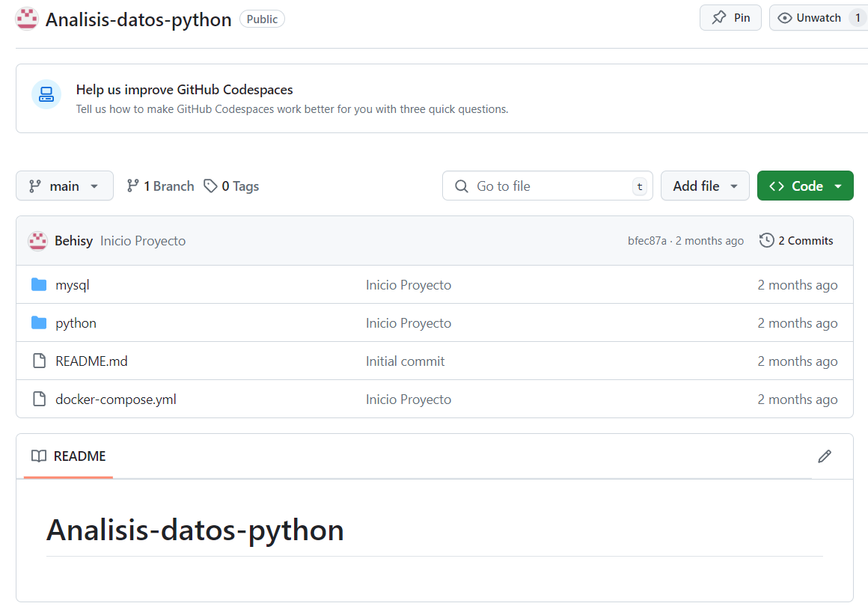This screenshot has width=868, height=612.
Task: Click the Codespaces illustration icon in the banner
Action: coord(46,94)
